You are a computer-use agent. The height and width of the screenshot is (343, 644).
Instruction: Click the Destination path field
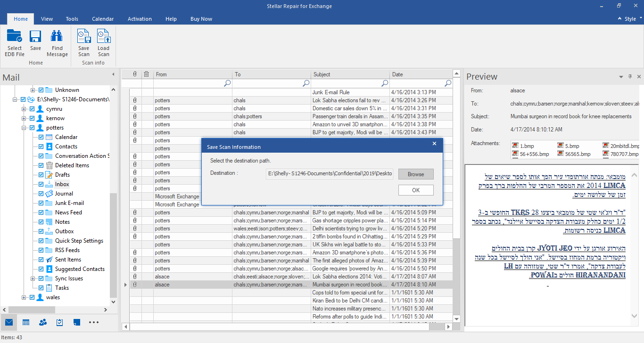(x=330, y=174)
